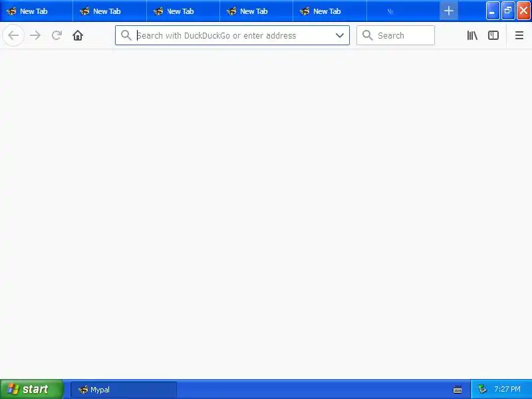The height and width of the screenshot is (399, 532).
Task: Expand the address bar history dropdown
Action: [x=340, y=35]
